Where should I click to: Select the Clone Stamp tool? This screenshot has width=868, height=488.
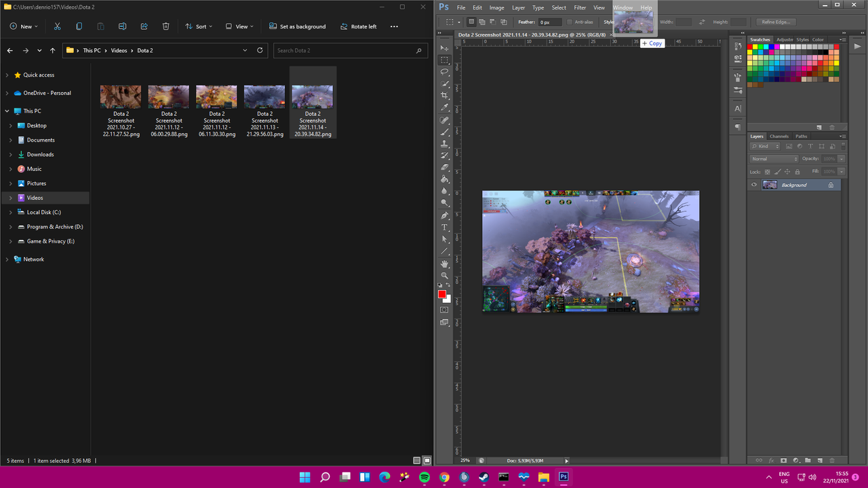click(445, 144)
